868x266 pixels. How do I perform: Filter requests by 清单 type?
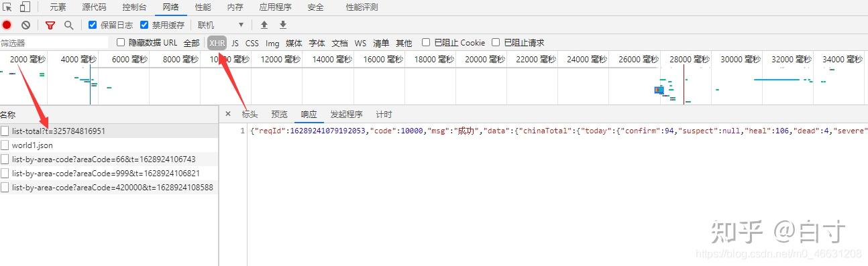coord(381,43)
